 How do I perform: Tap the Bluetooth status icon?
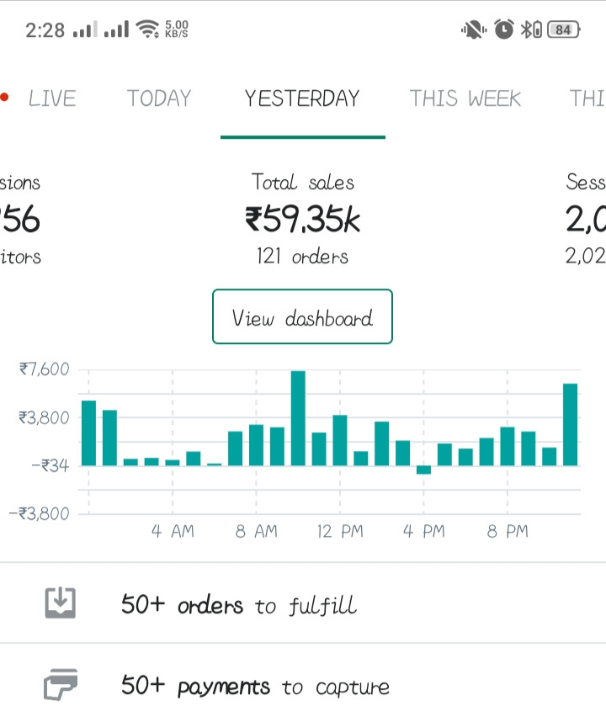(533, 29)
